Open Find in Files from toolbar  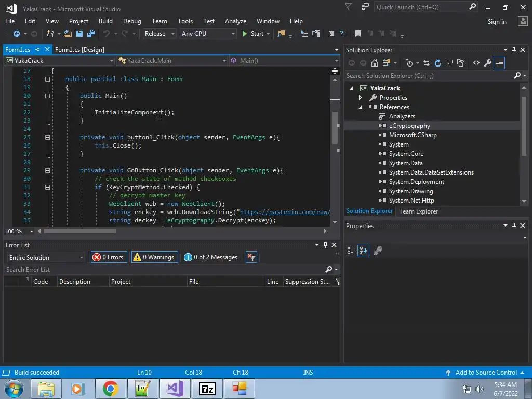(281, 34)
